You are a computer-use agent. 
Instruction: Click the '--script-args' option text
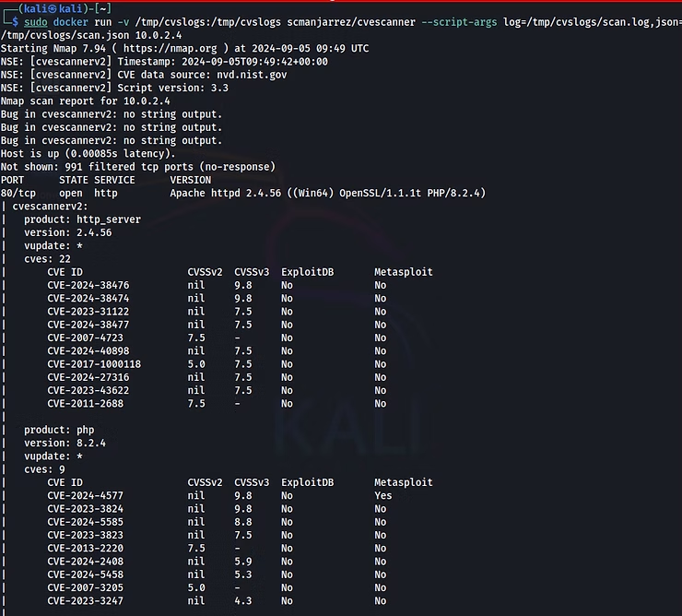point(459,22)
